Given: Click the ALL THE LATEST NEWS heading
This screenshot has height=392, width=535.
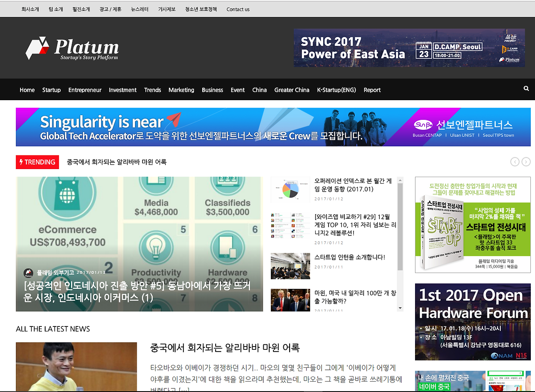Looking at the screenshot, I should coord(53,329).
